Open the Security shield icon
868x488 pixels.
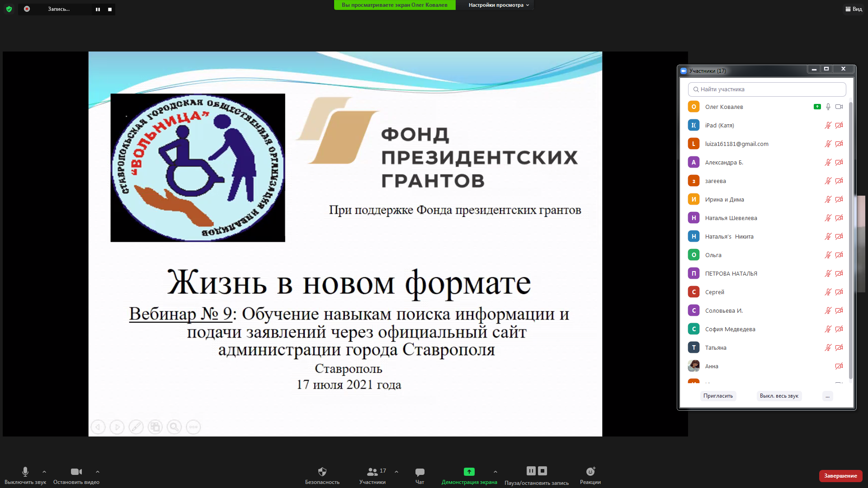(x=322, y=472)
